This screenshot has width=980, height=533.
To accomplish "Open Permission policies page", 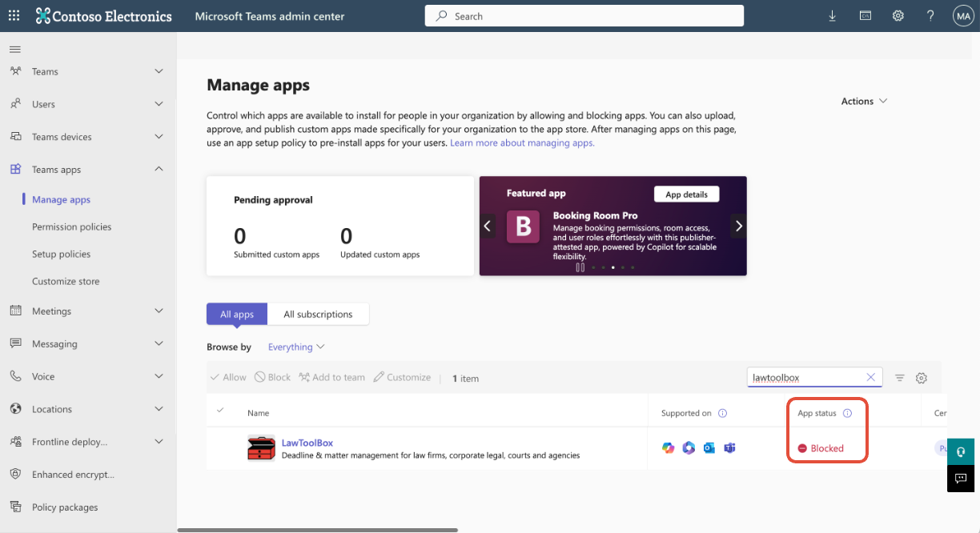I will [71, 226].
